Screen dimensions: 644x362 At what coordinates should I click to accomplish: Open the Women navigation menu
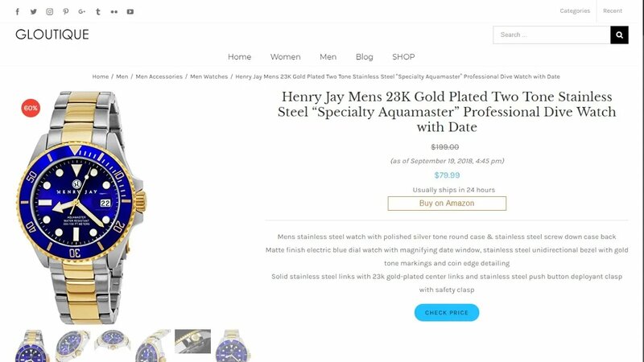point(286,56)
